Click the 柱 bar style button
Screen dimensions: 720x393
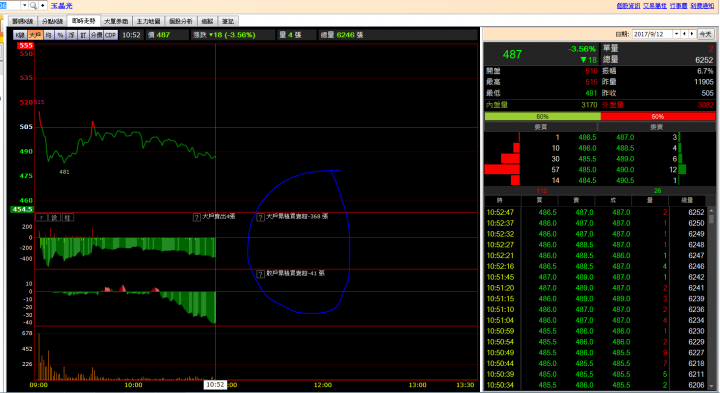(x=68, y=218)
